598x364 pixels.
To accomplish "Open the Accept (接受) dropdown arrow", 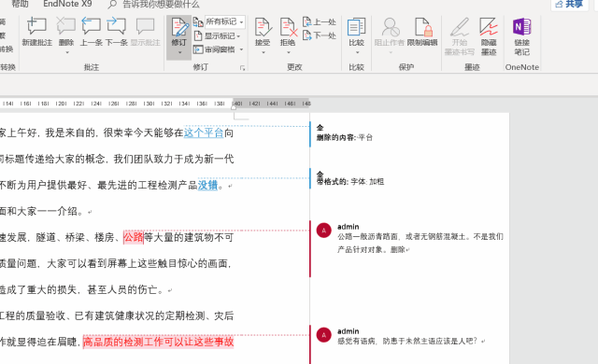I will [263, 52].
